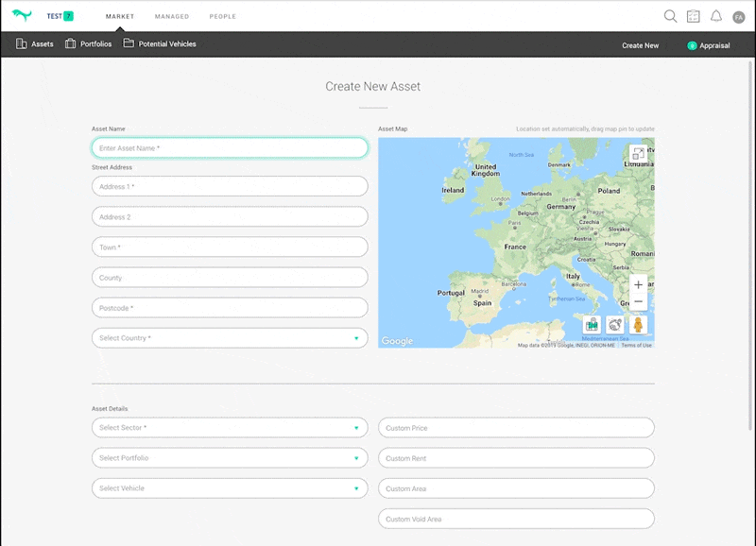Image resolution: width=756 pixels, height=546 pixels.
Task: Open map Terms of Use link
Action: (x=636, y=345)
